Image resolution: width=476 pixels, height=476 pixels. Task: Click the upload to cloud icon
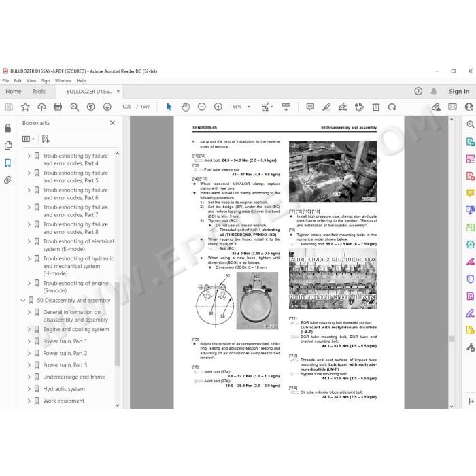[41, 107]
